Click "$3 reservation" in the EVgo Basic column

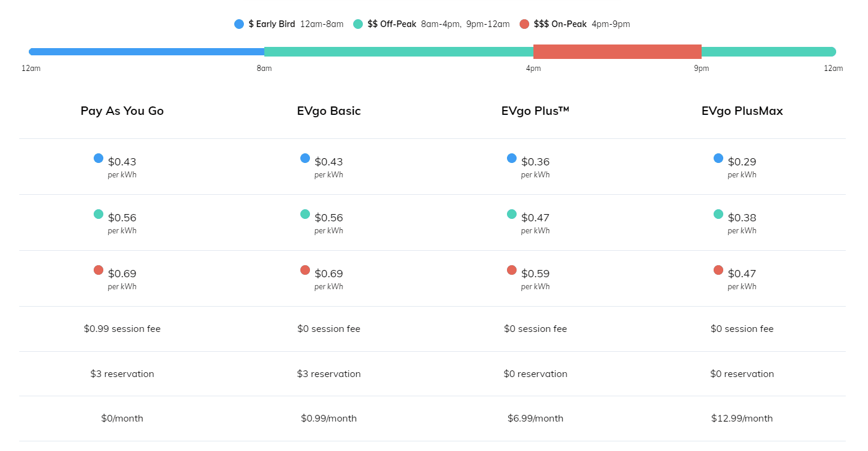tap(329, 374)
